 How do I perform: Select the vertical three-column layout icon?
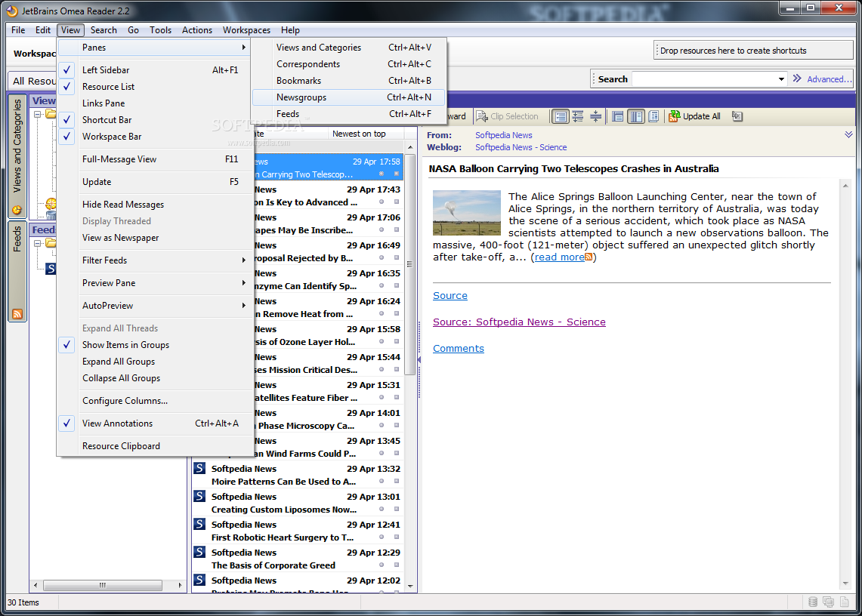636,116
